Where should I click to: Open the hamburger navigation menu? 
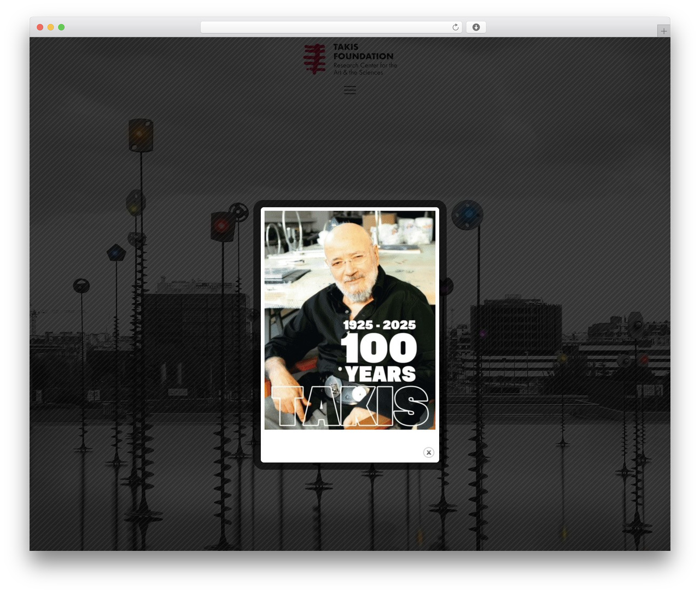[350, 90]
